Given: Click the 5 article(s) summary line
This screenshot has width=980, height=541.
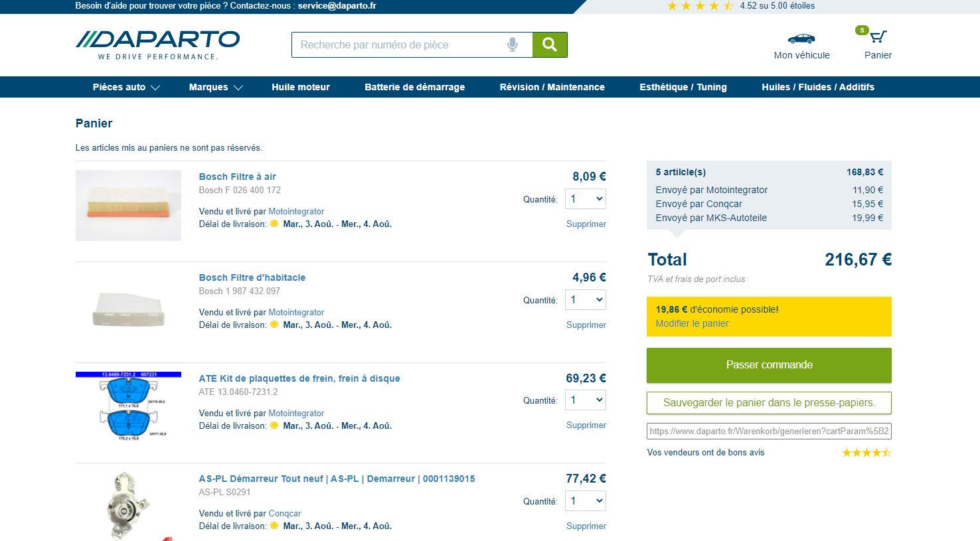Looking at the screenshot, I should 769,172.
